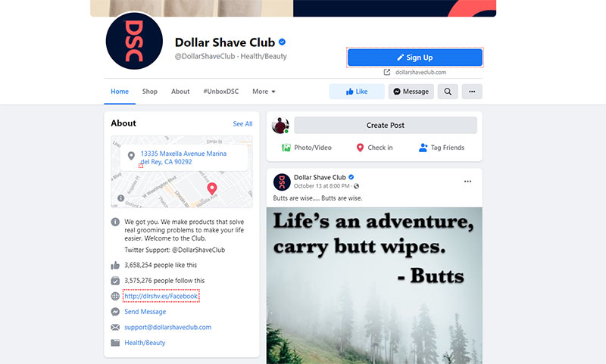Viewport: 606px width, 364px height.
Task: Expand the More dropdown menu
Action: [x=264, y=92]
